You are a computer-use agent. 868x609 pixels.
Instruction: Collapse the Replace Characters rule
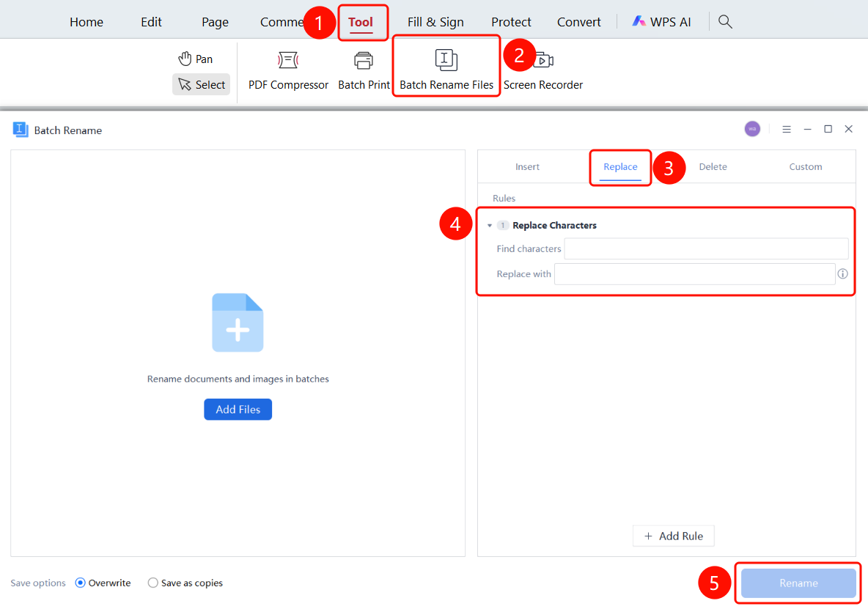tap(490, 225)
